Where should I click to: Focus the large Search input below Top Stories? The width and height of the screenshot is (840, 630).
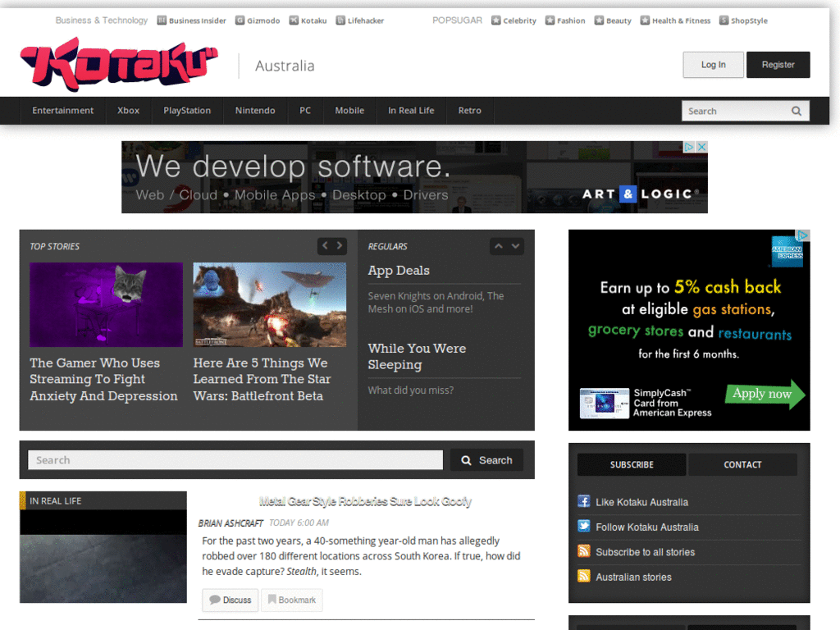pos(235,460)
